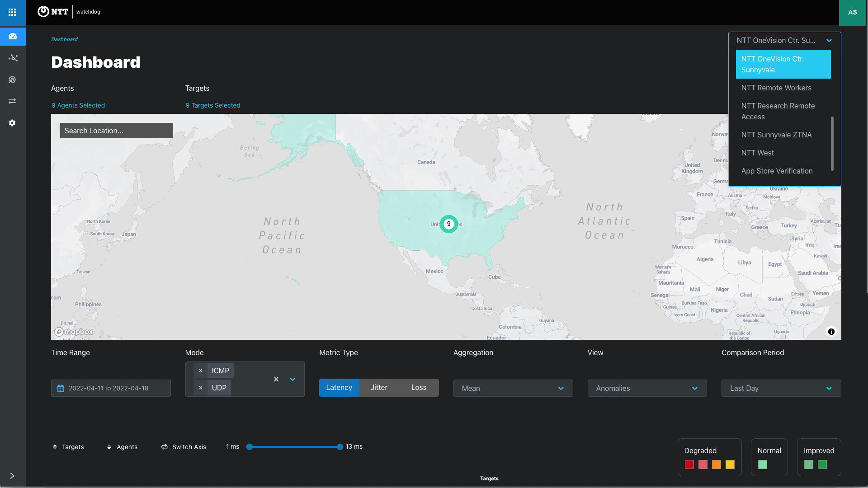Viewport: 868px width, 488px height.
Task: Open the Aggregation Mean dropdown
Action: pos(513,388)
